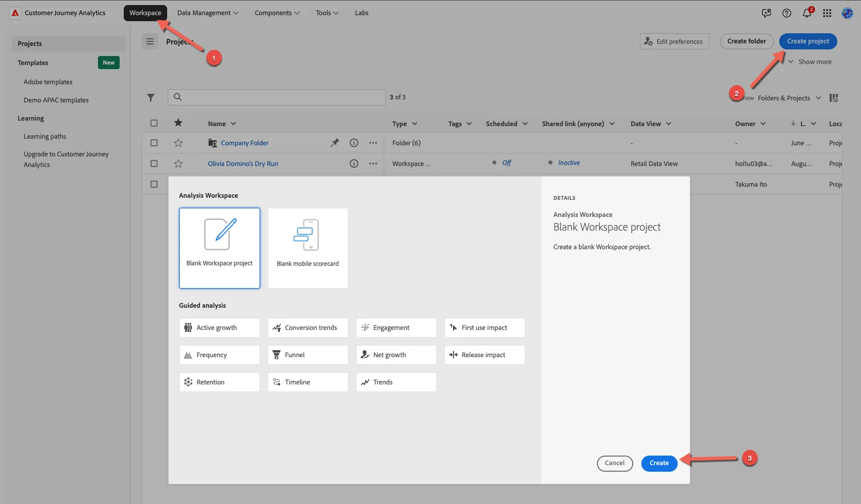Click the Create folder button
The height and width of the screenshot is (504, 861).
(x=746, y=41)
